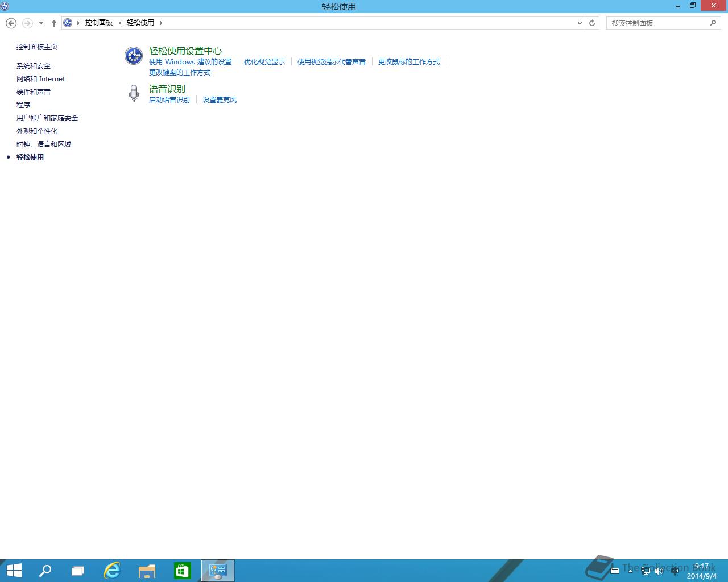Click the Ease of Access Center icon

point(134,56)
